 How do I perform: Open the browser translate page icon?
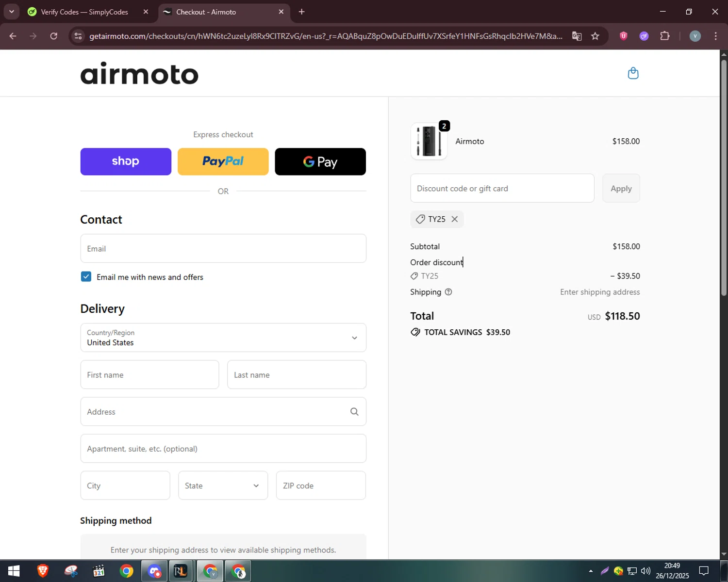click(577, 36)
